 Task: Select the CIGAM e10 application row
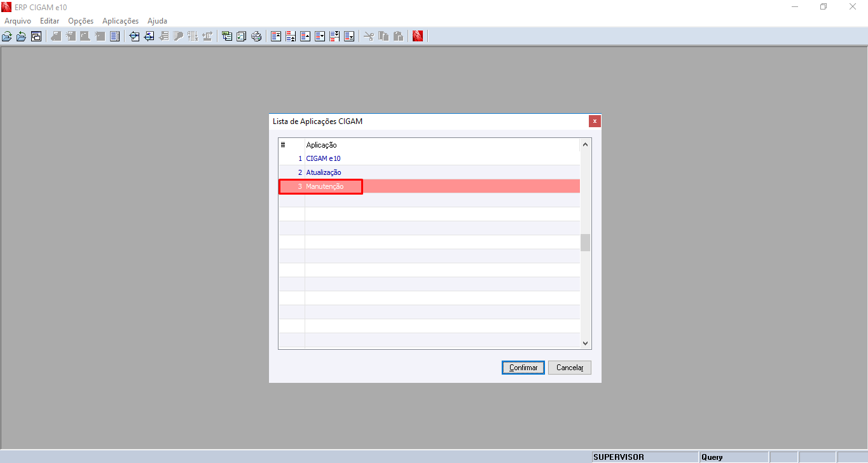click(429, 158)
